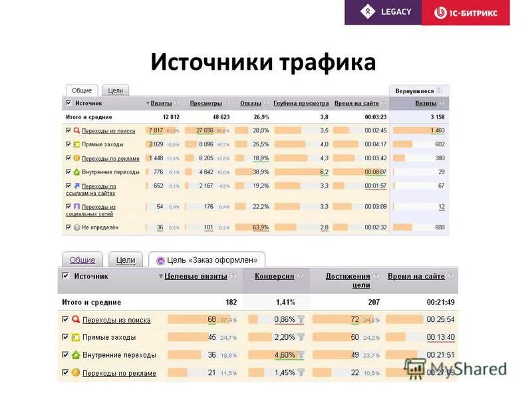Uncheck the Переходы из поиска row

(x=68, y=130)
